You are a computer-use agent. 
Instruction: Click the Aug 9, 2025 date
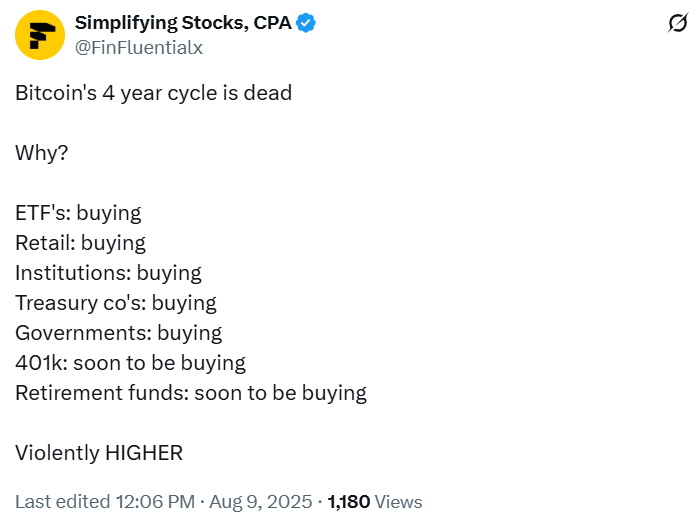tap(261, 501)
